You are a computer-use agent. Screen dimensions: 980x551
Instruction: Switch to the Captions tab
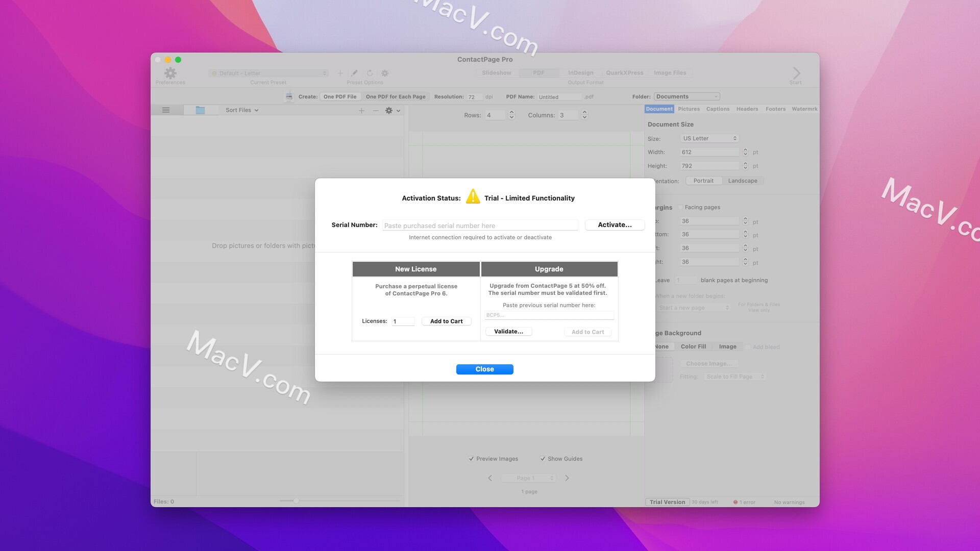(x=718, y=109)
